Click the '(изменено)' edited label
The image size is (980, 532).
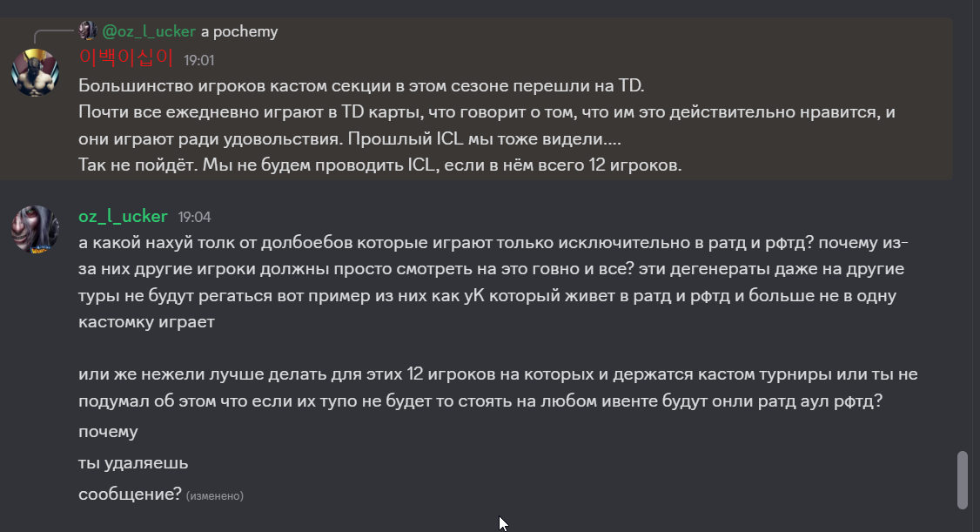(215, 495)
